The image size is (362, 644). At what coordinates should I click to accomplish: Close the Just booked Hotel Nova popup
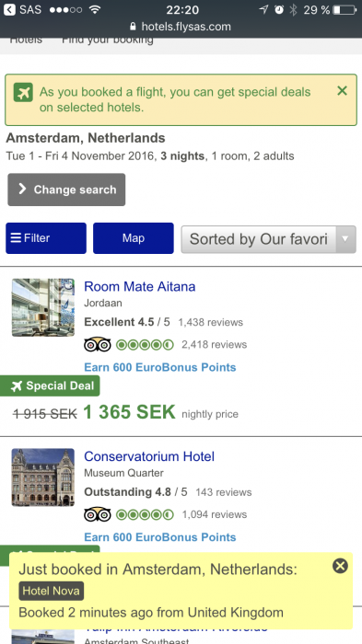point(340,566)
